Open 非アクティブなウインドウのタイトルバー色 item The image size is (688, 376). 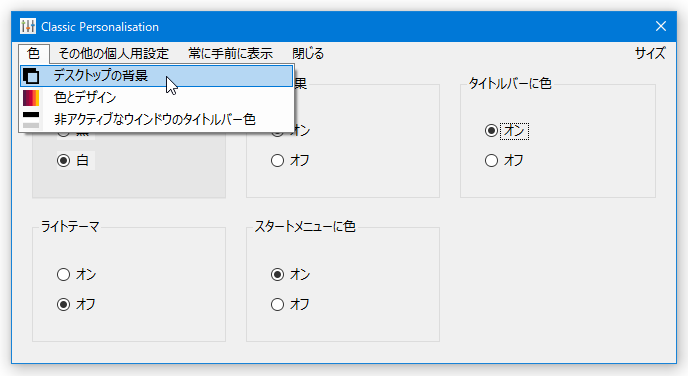157,119
